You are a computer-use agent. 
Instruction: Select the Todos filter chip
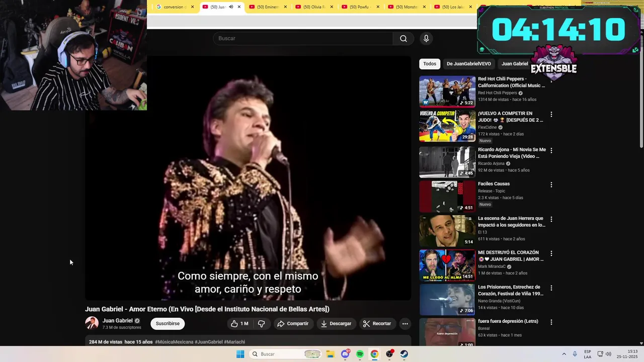click(x=430, y=64)
